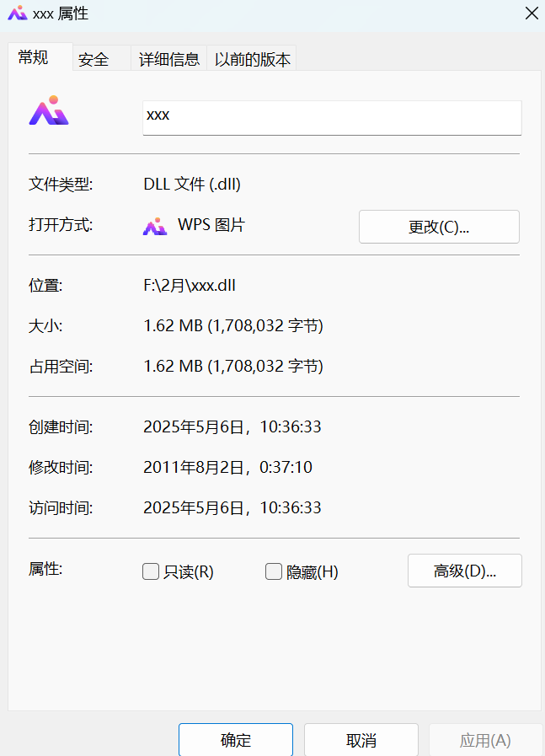Click the 访问时间 value 2025年5月6日
Image resolution: width=545 pixels, height=756 pixels.
coord(232,507)
